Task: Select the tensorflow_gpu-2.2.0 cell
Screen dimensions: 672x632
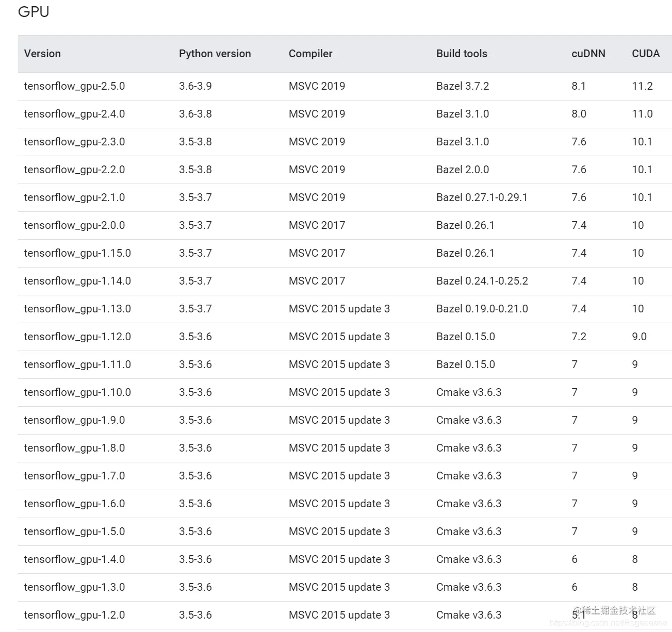Action: 74,170
